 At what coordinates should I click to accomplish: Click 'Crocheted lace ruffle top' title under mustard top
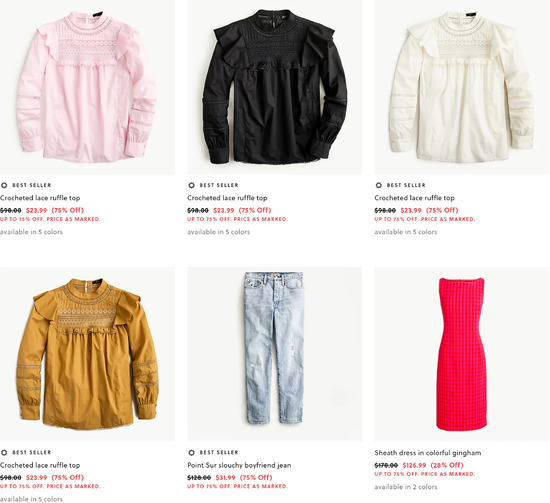(40, 465)
